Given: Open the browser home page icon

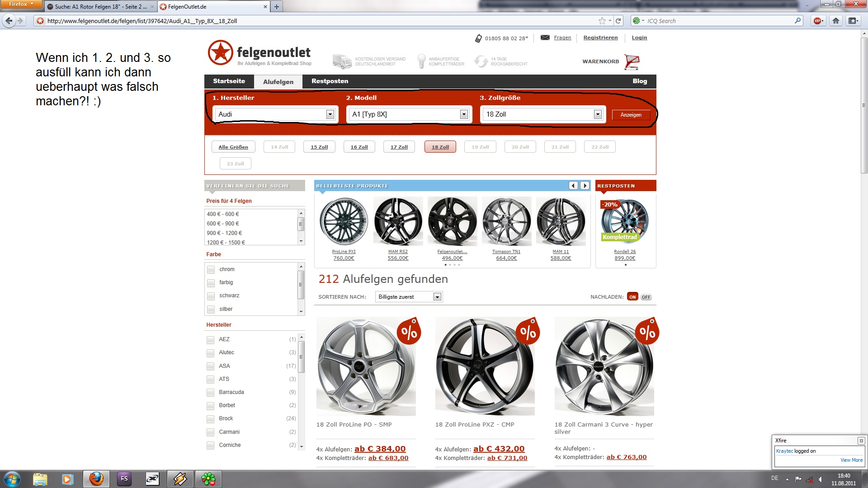Looking at the screenshot, I should point(836,21).
